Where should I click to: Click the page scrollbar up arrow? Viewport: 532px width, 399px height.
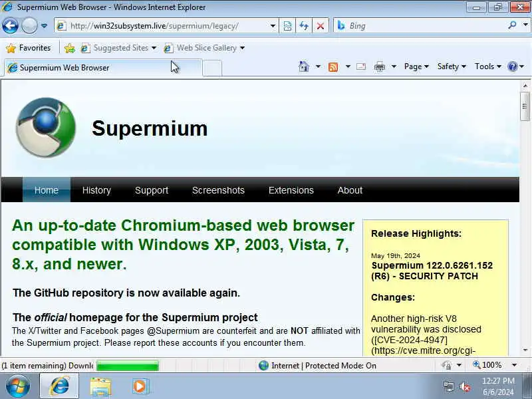point(525,86)
